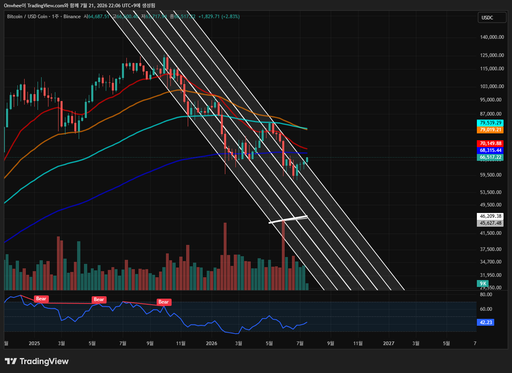The height and width of the screenshot is (373, 512).
Task: Click the 80.00 level on RSI axis
Action: point(486,295)
